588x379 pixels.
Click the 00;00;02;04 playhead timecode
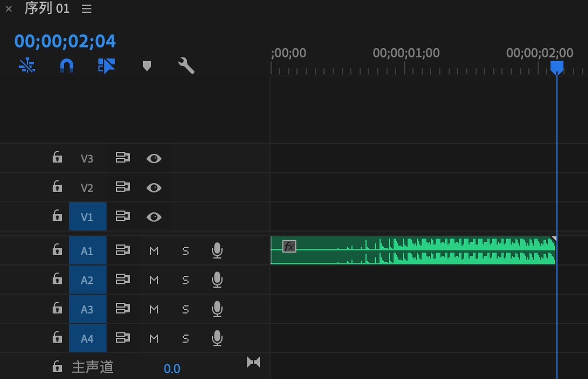point(65,41)
